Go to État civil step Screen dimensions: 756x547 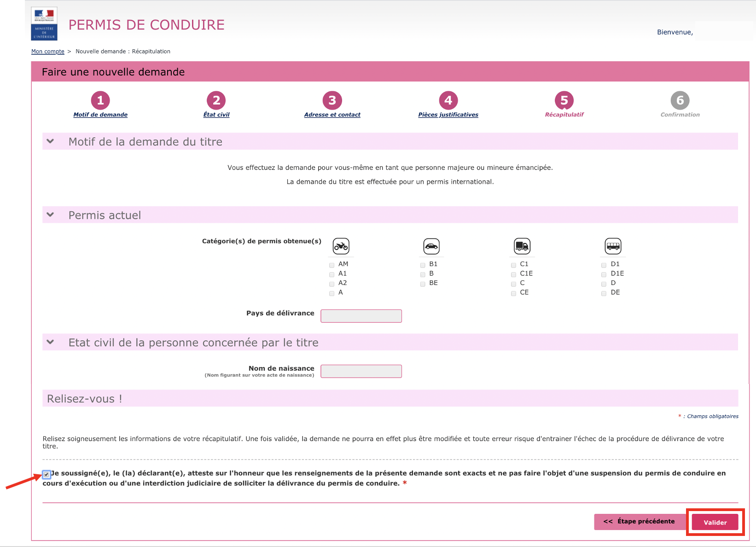pos(216,115)
